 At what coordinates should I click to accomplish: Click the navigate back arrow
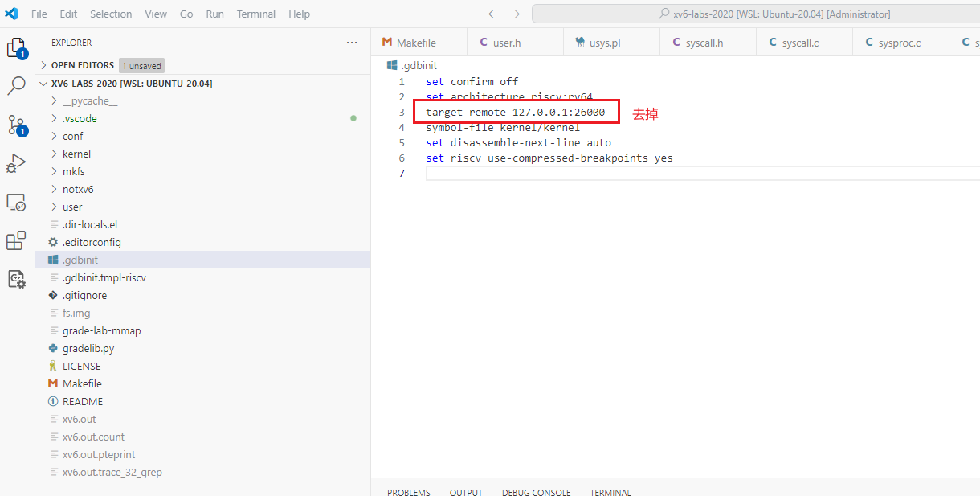(493, 14)
